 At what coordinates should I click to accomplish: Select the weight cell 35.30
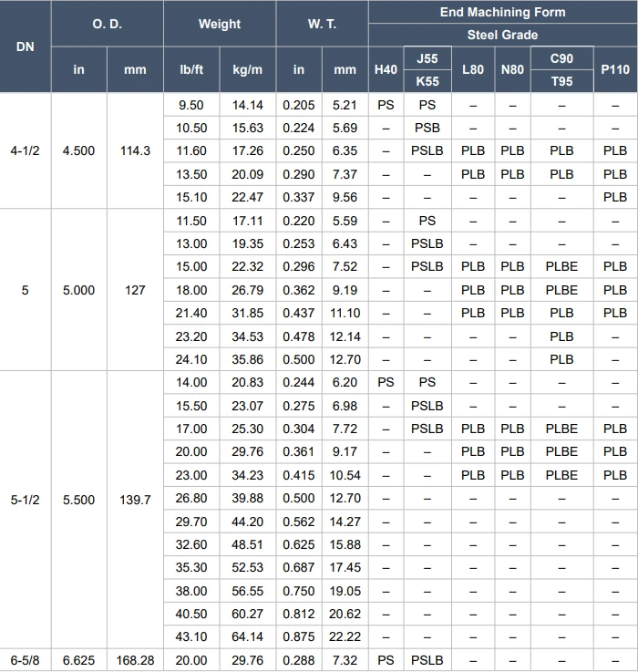click(x=191, y=567)
